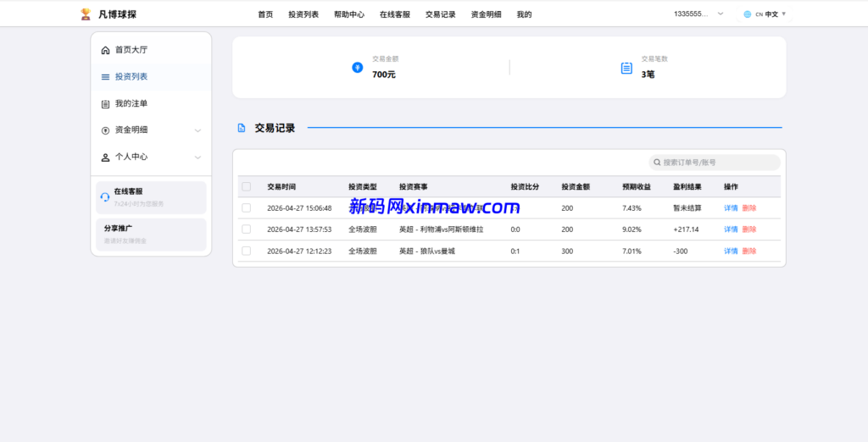Click 删除 for the 利物浦vs阿斯顿维拉 record
Image resolution: width=868 pixels, height=442 pixels.
pos(749,229)
